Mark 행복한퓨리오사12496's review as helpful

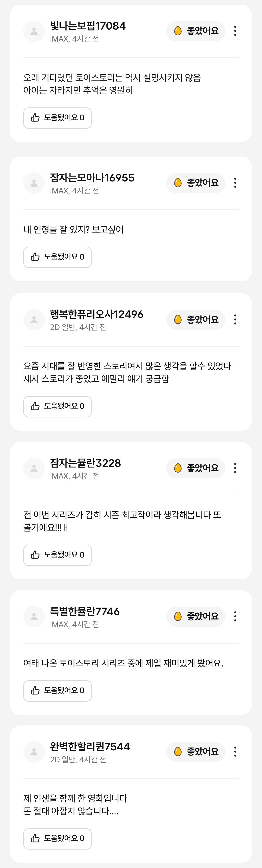[x=58, y=406]
